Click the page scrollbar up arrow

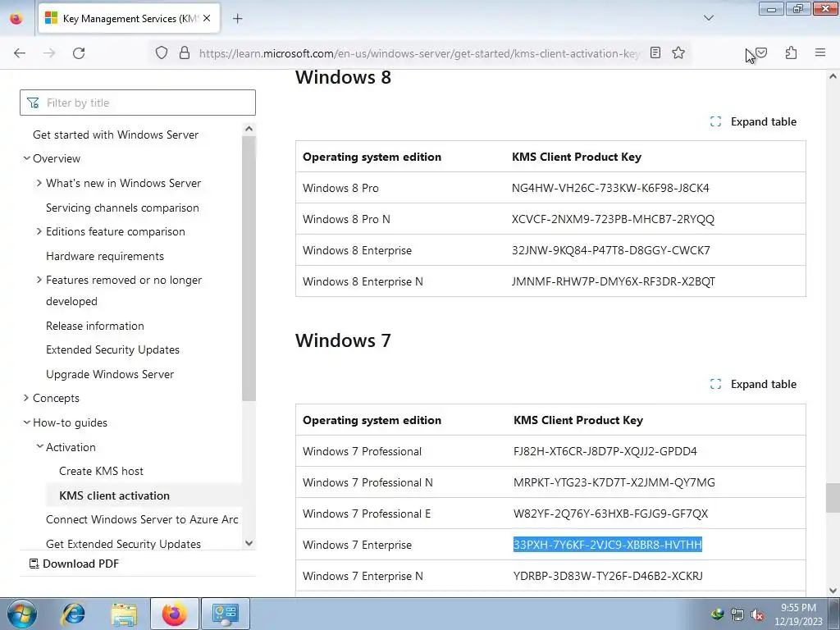pos(833,76)
